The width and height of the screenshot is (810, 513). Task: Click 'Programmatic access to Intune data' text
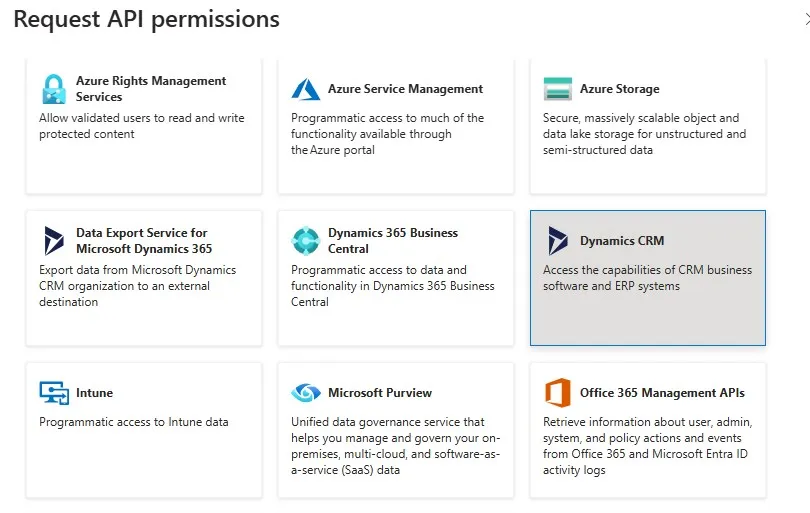coord(134,422)
